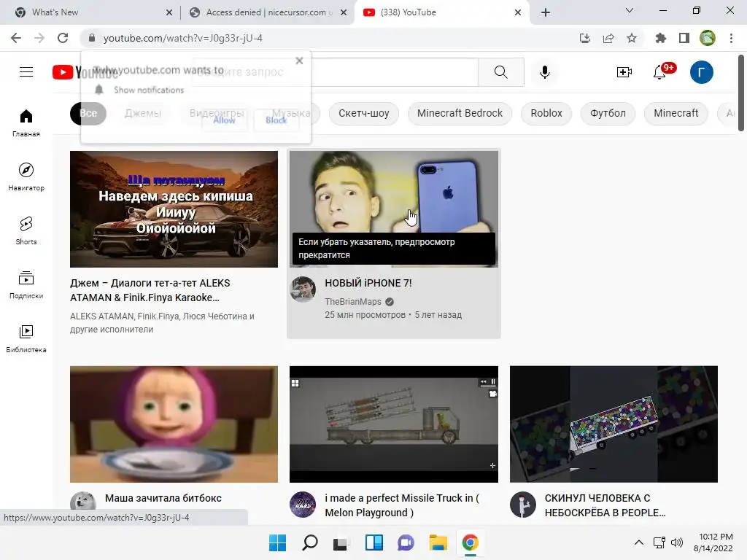Screen dimensions: 747x560
Task: Open the YouTube hamburger guide menu
Action: (x=26, y=72)
